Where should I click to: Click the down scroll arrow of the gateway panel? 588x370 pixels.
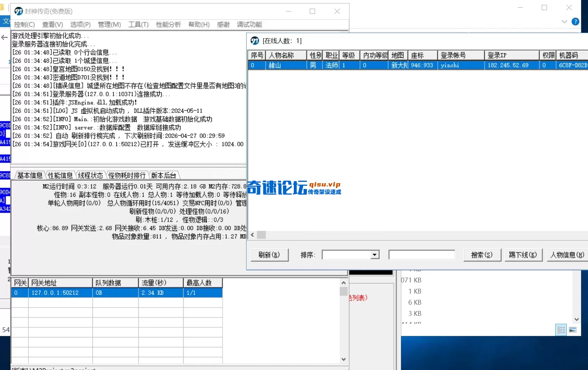click(x=344, y=360)
